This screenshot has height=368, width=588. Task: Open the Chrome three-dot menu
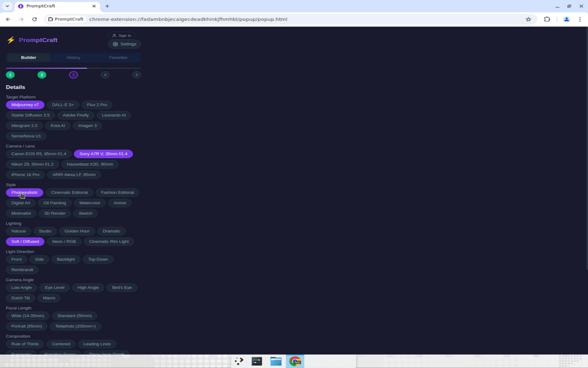pyautogui.click(x=580, y=19)
